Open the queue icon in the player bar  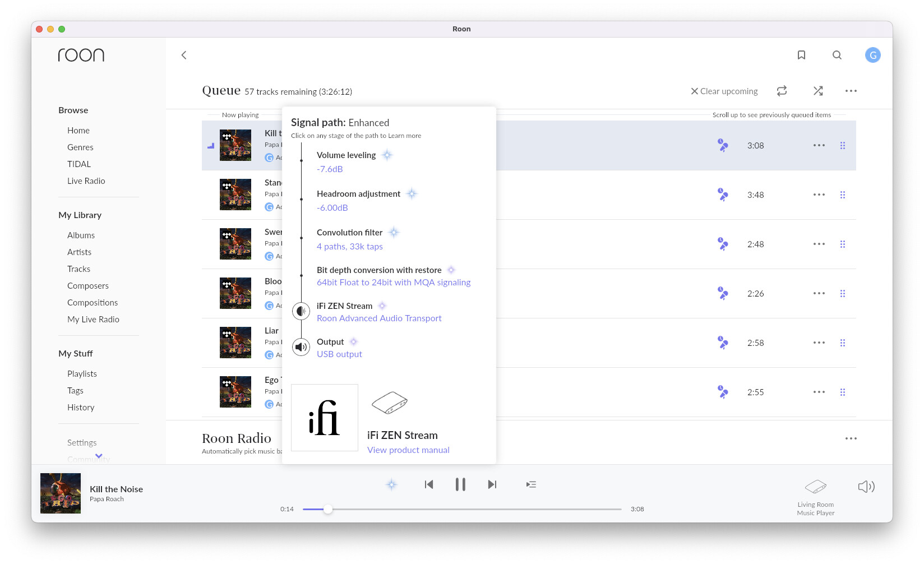531,484
